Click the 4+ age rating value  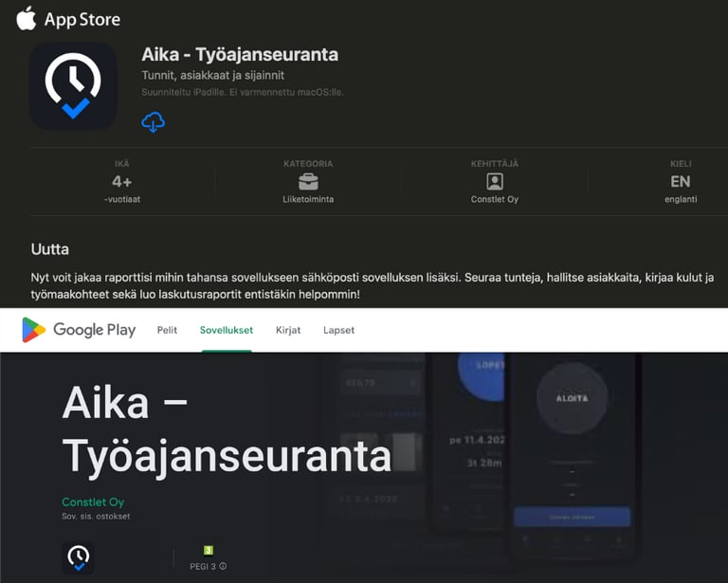pyautogui.click(x=122, y=181)
